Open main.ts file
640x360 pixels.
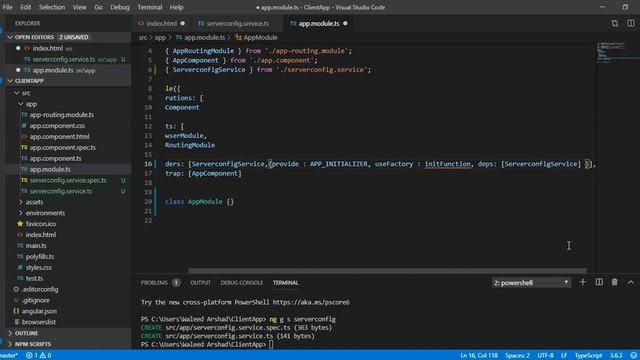36,246
